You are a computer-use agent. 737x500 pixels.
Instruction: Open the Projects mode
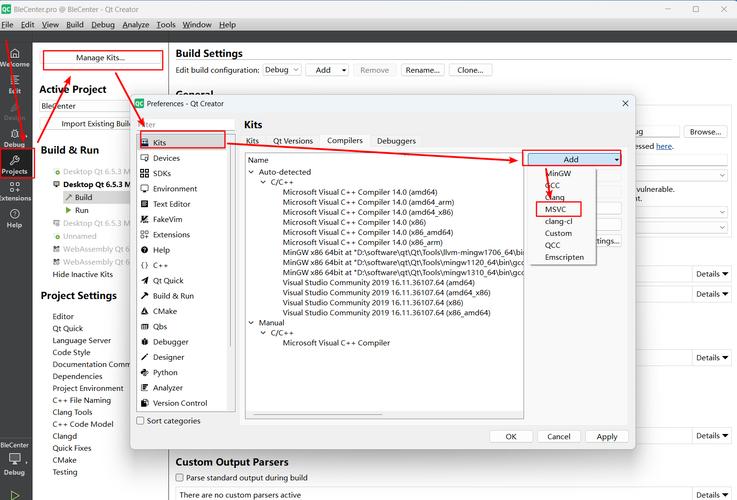coord(15,163)
